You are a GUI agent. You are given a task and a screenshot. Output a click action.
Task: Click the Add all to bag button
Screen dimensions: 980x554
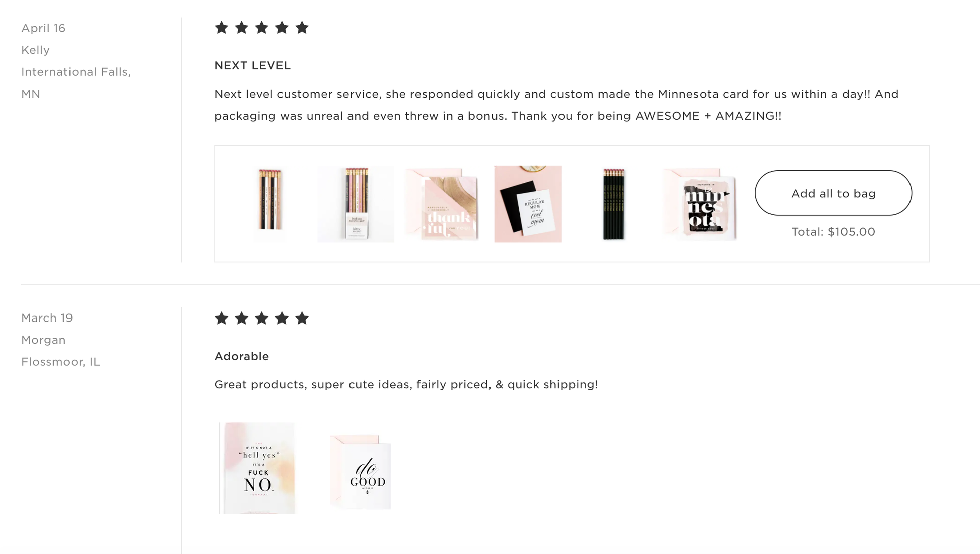coord(833,193)
